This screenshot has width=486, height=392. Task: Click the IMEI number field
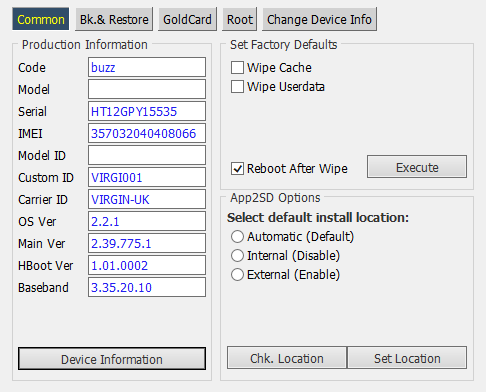click(x=147, y=133)
